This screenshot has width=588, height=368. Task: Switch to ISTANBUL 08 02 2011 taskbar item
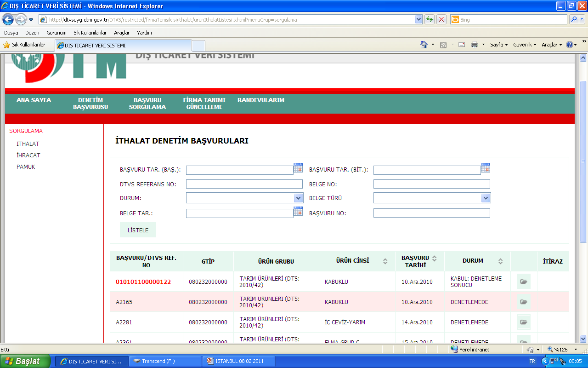click(x=238, y=361)
